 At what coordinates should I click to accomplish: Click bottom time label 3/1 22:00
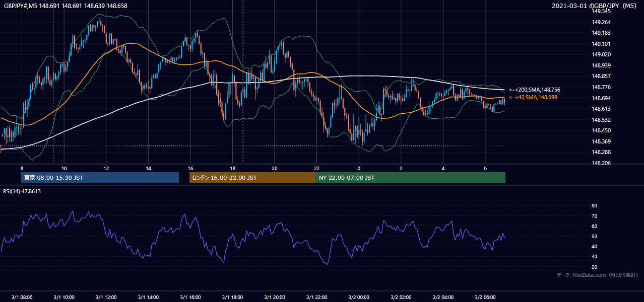coord(316,297)
